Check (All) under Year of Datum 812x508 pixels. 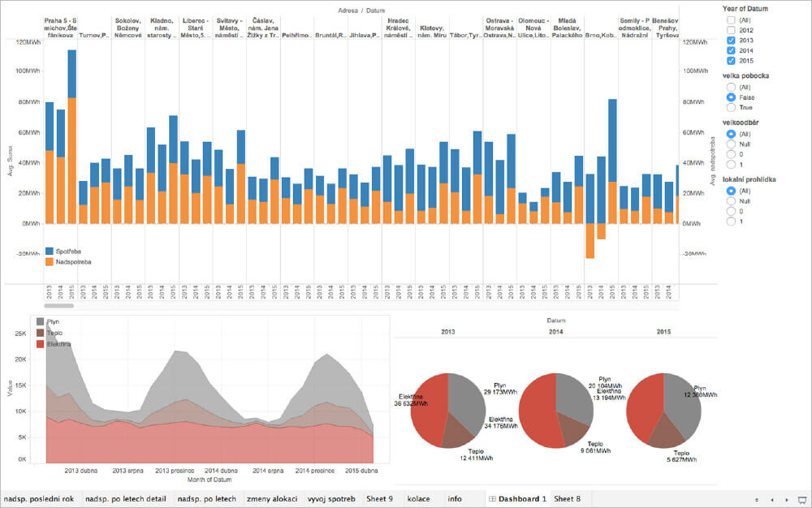[x=732, y=19]
